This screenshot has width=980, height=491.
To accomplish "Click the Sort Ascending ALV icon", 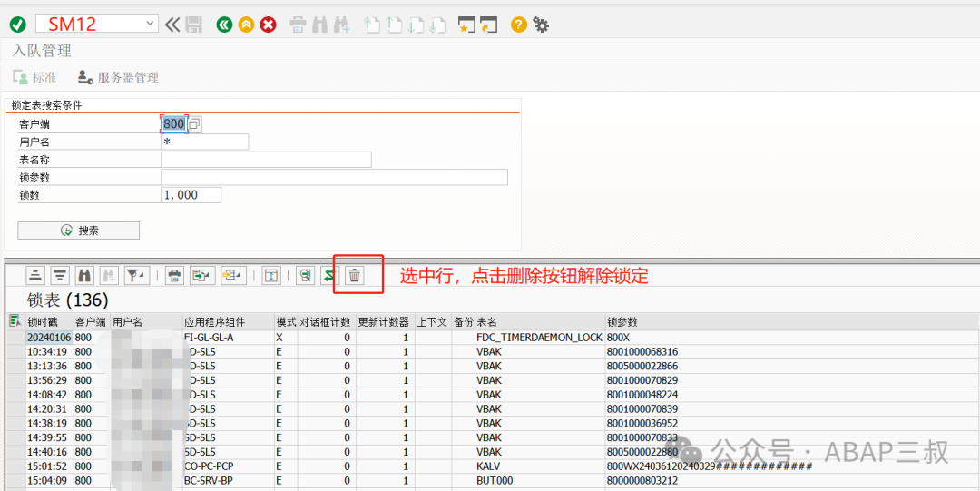I will pyautogui.click(x=36, y=275).
